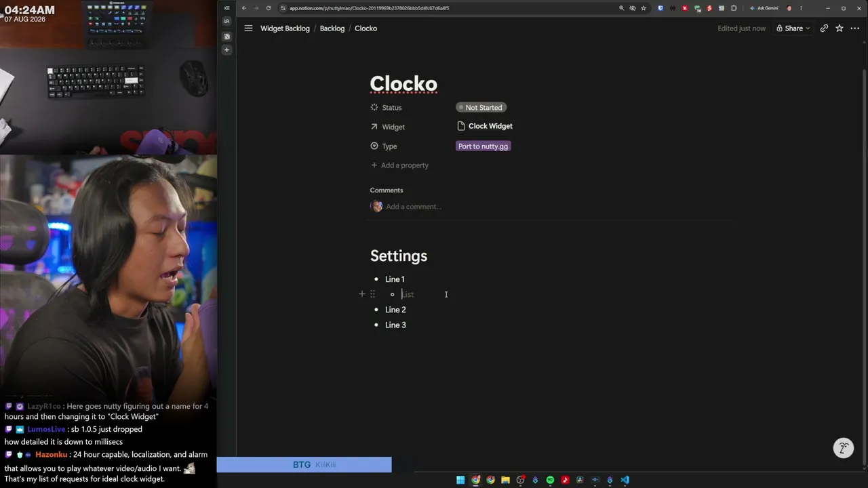
Task: Open the Notion sidebar hamburger menu
Action: [248, 28]
